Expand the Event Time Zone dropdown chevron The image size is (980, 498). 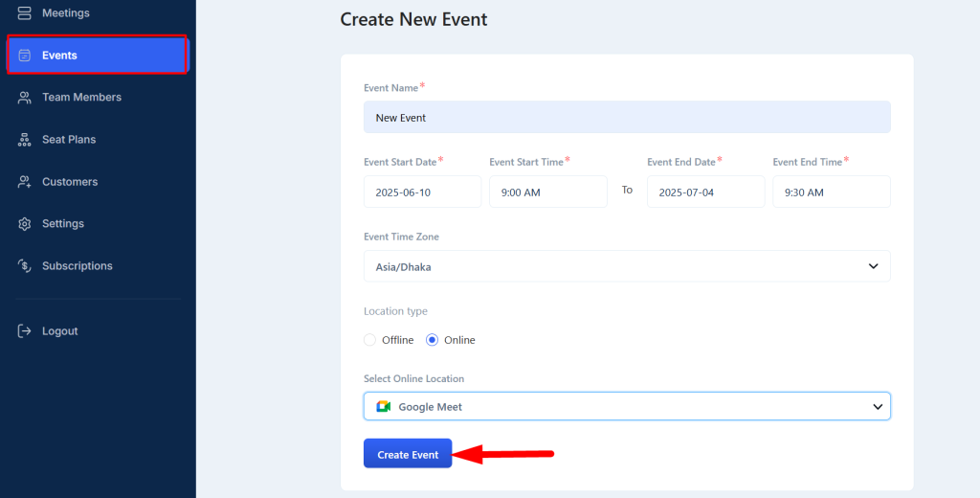pos(873,266)
